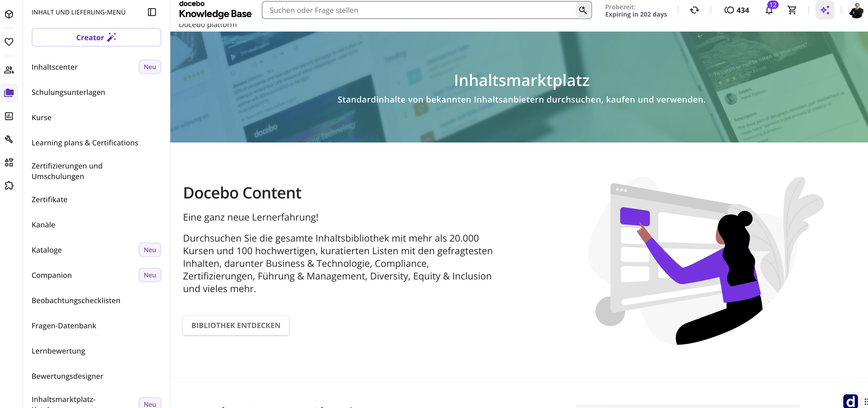Click the wrench tools icon
Screen dimensions: 868x408
point(9,139)
